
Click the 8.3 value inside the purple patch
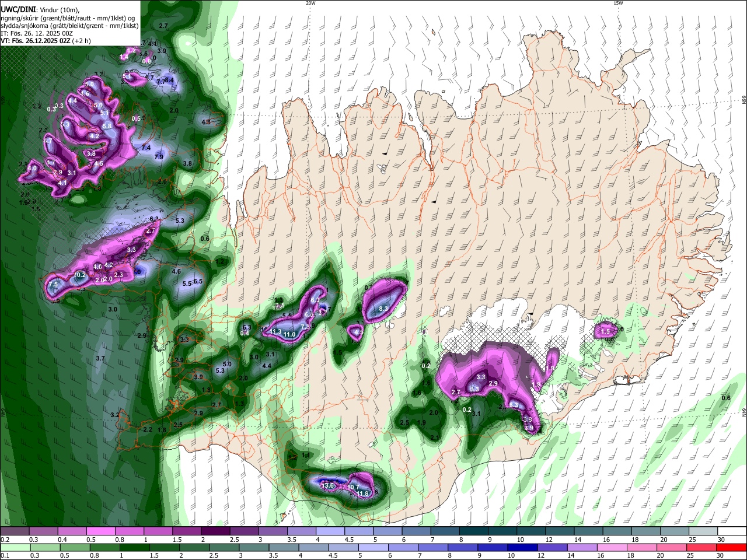[383, 309]
